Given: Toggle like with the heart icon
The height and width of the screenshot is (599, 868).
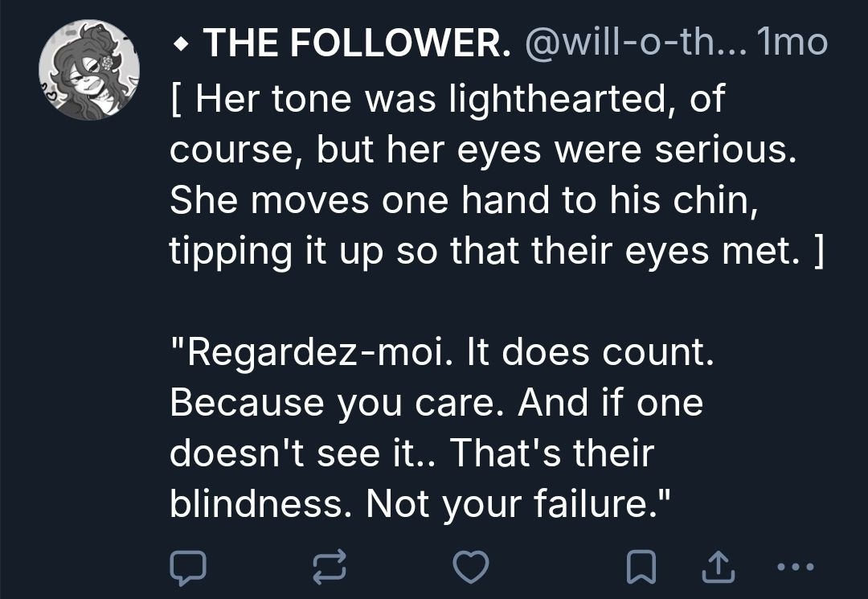Looking at the screenshot, I should coord(472,566).
